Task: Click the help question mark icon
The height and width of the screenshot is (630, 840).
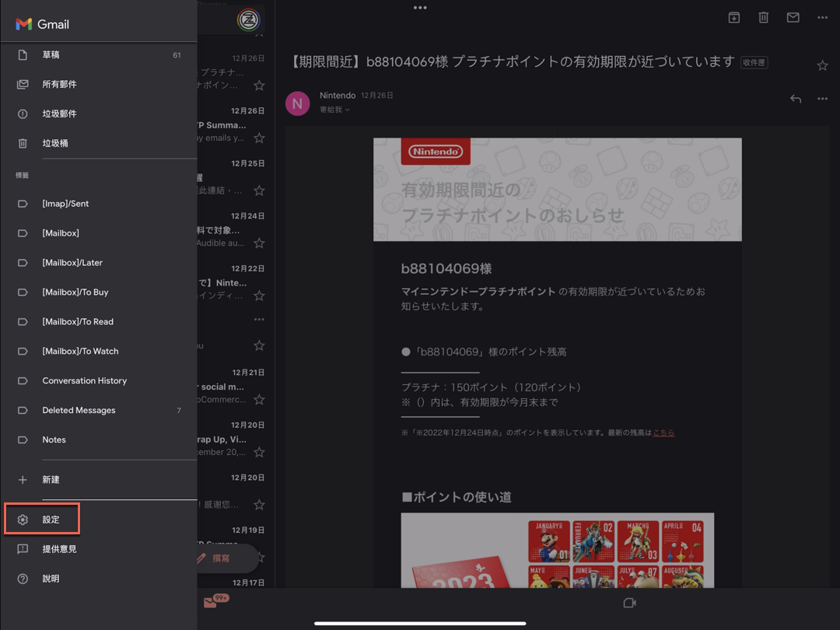Action: tap(23, 579)
